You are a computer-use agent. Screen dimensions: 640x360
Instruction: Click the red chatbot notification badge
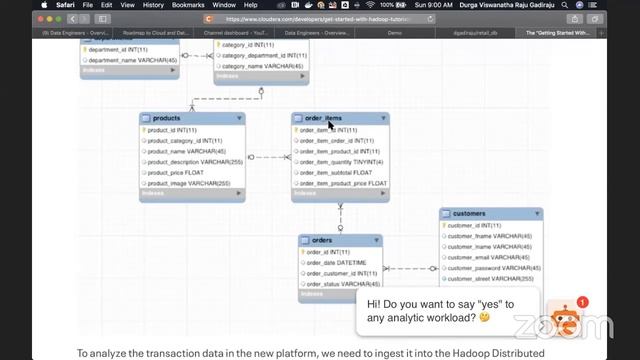(582, 302)
